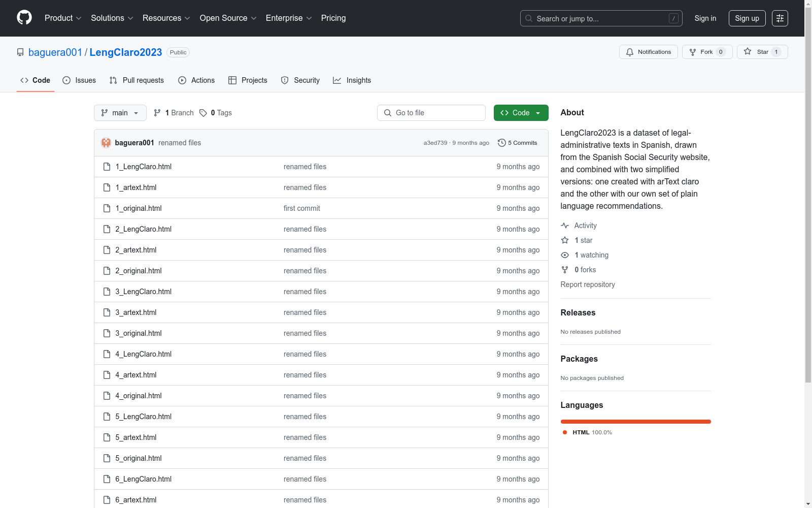Click the star icon beside 1 star
The height and width of the screenshot is (508, 812).
[x=565, y=240]
